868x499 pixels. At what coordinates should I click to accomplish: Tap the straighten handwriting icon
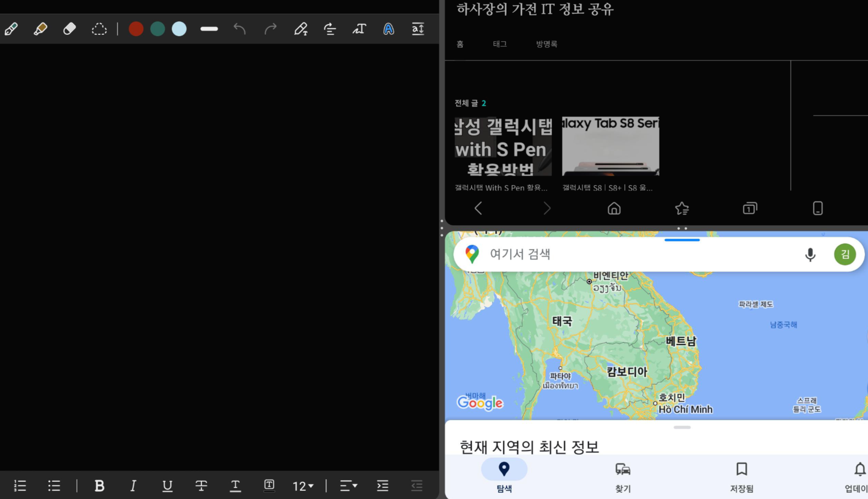(x=330, y=29)
